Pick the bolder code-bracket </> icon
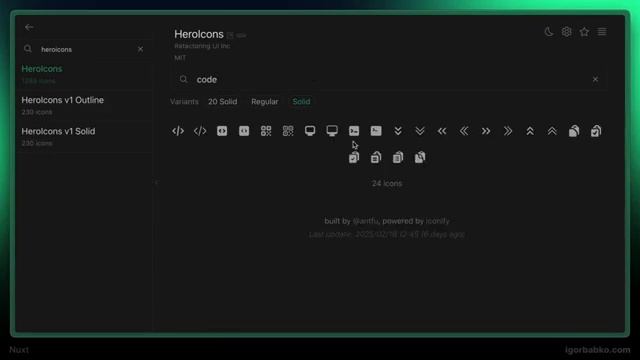This screenshot has width=640, height=360. point(178,131)
